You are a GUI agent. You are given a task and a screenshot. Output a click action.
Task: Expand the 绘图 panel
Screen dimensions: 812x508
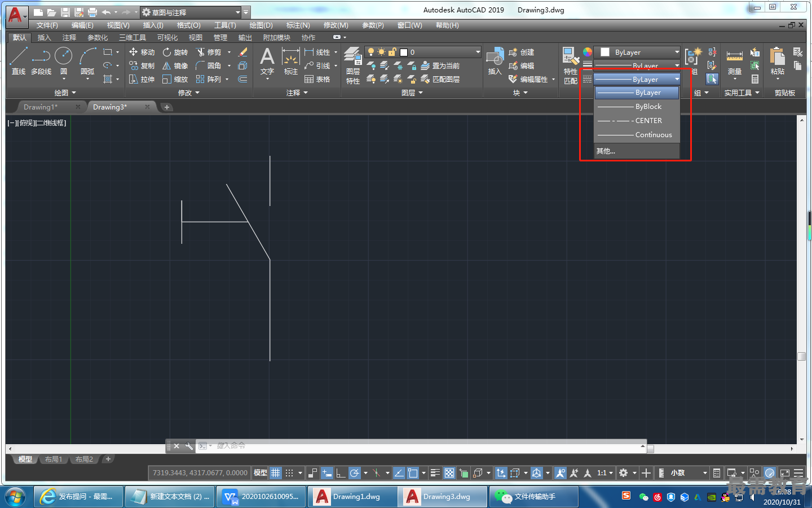(65, 93)
